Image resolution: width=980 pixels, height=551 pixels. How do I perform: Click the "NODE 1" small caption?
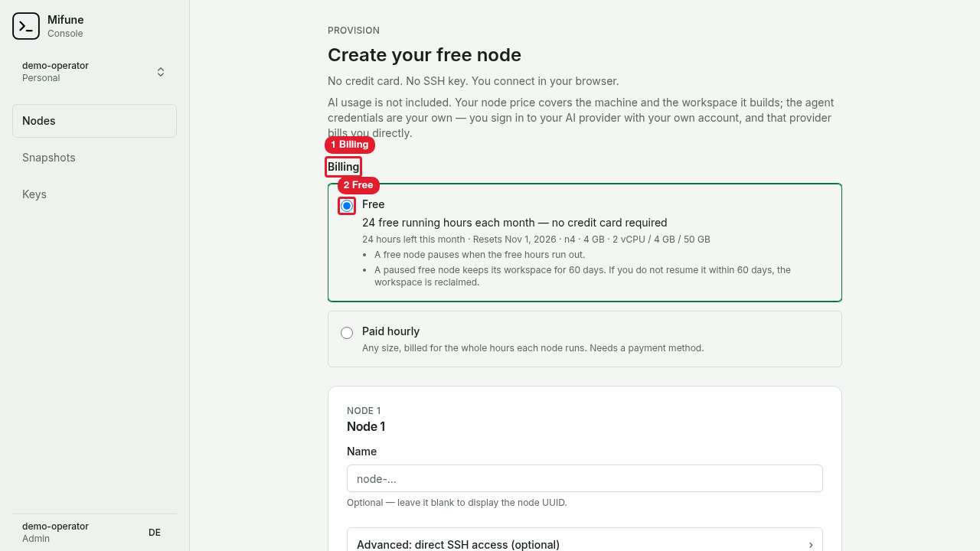point(364,411)
